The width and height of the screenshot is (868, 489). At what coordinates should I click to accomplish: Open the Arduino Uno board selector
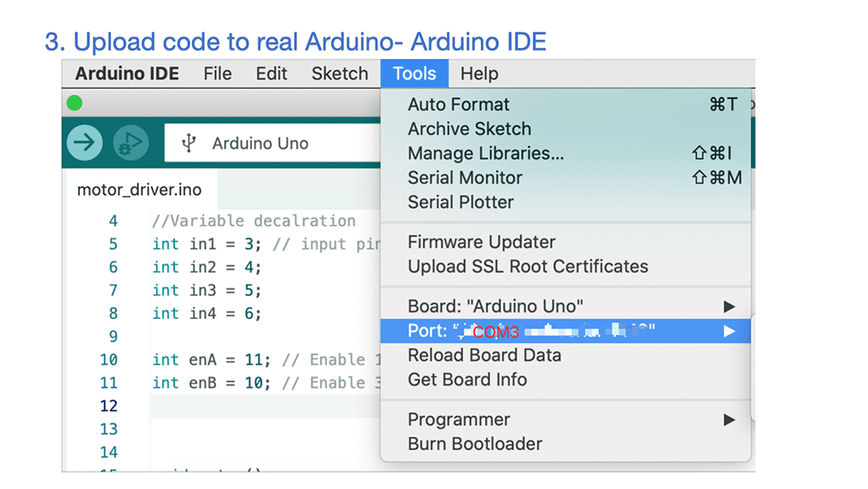[272, 142]
